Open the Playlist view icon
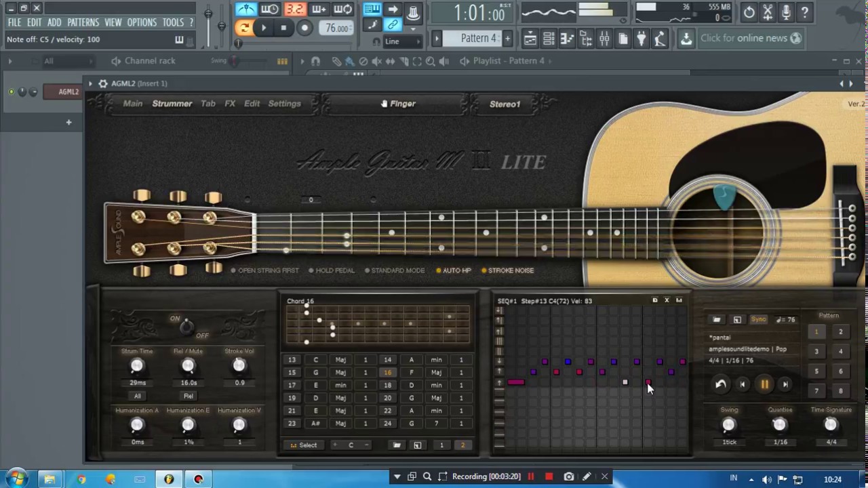 click(531, 39)
